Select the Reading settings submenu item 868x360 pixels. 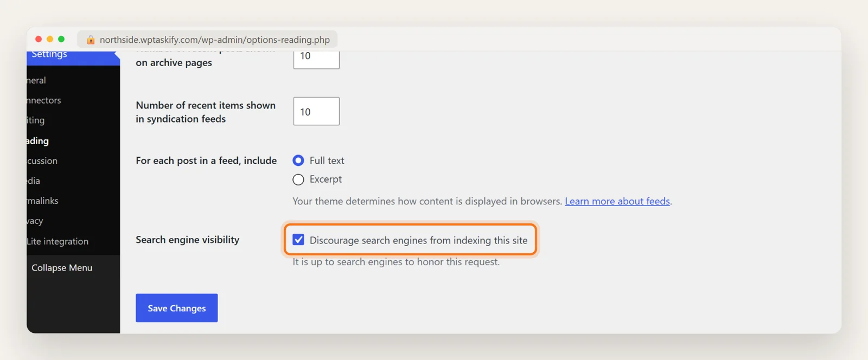tap(38, 141)
